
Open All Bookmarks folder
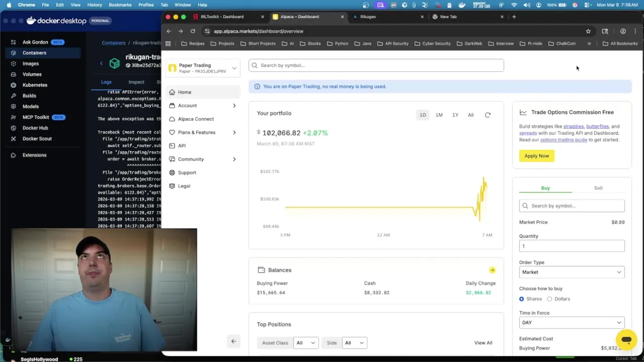click(620, 44)
